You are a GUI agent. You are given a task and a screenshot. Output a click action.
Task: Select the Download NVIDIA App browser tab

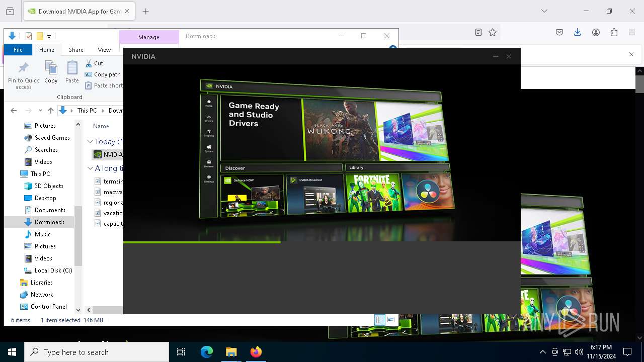[78, 11]
